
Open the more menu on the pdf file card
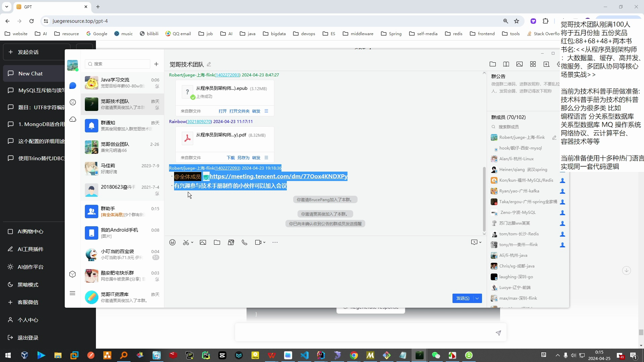coord(266,158)
